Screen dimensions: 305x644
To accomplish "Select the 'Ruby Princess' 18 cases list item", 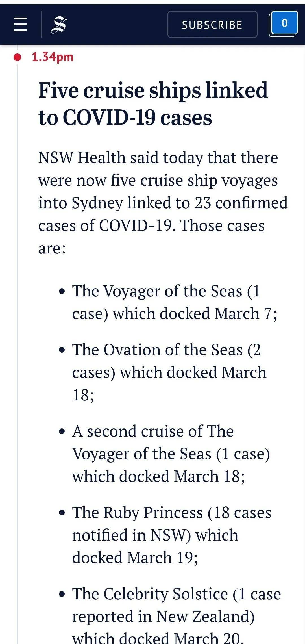I will (172, 535).
